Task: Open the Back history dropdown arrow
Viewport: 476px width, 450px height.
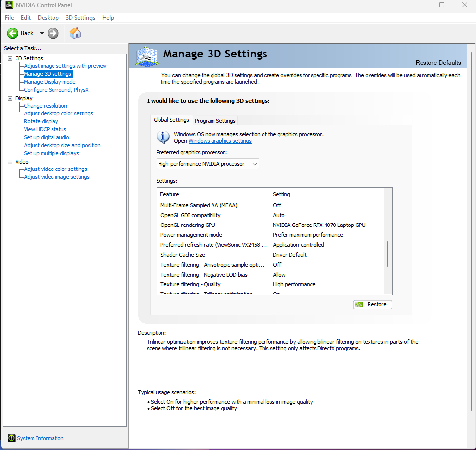Action: [x=42, y=33]
